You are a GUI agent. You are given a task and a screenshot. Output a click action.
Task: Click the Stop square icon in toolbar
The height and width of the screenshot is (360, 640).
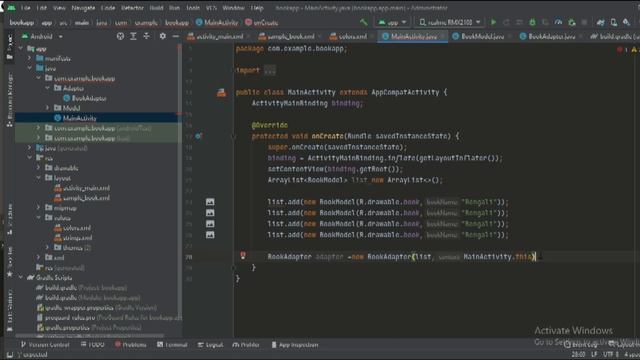(x=584, y=22)
